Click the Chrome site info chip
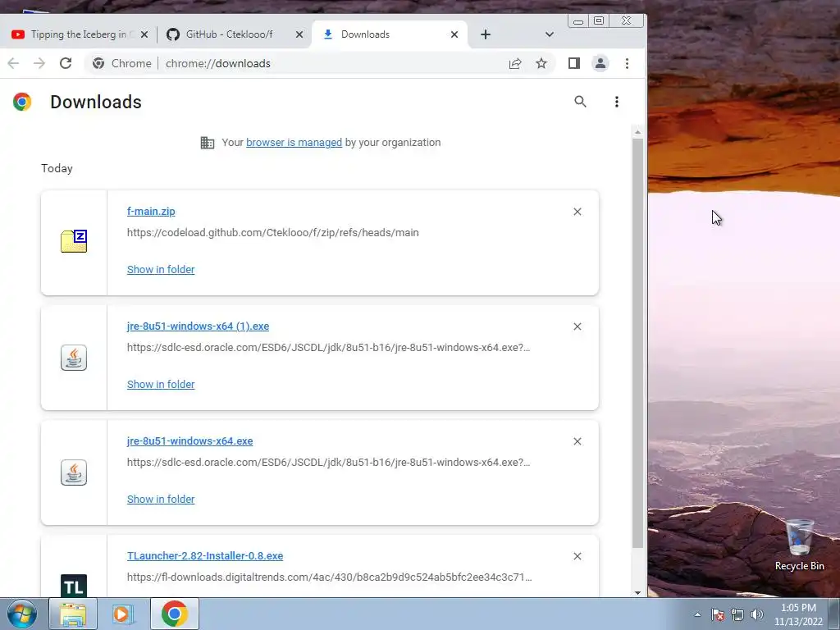The width and height of the screenshot is (840, 630). 122,63
